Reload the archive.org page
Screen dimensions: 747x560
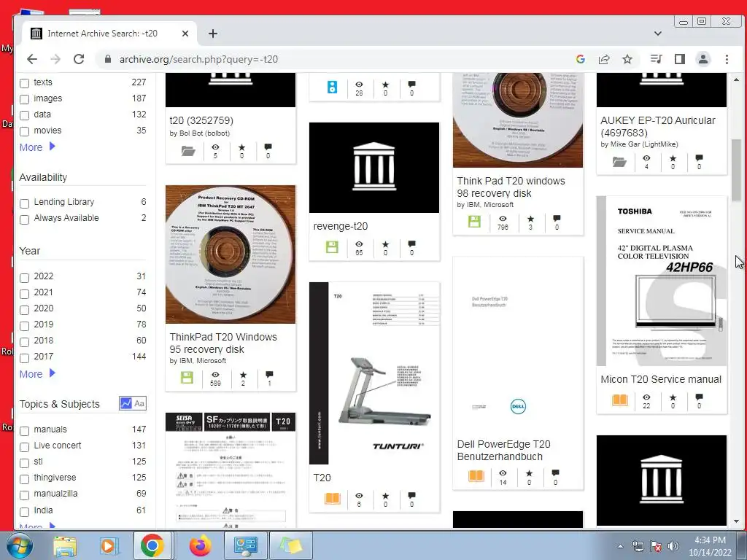click(79, 59)
